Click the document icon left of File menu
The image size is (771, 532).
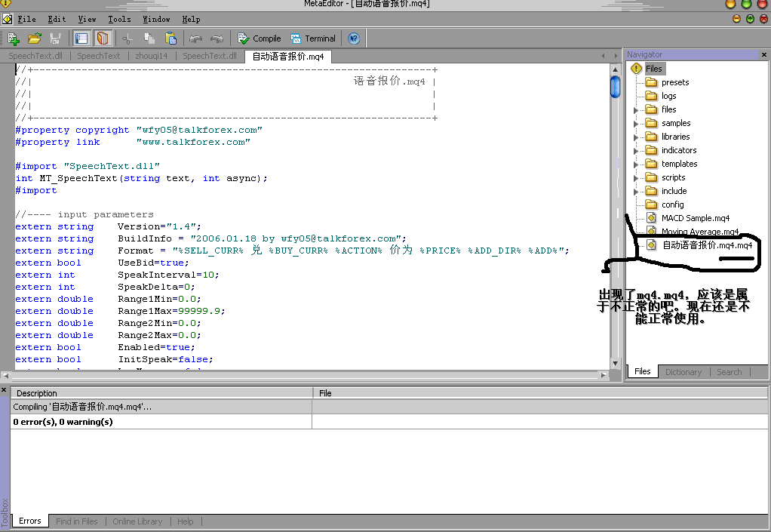[x=7, y=19]
